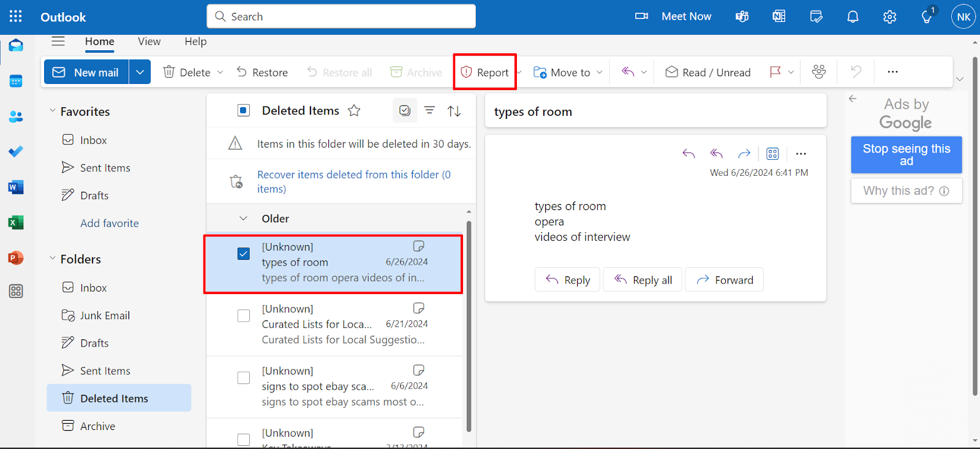This screenshot has height=449, width=980.
Task: Click in the Search box
Action: [341, 17]
